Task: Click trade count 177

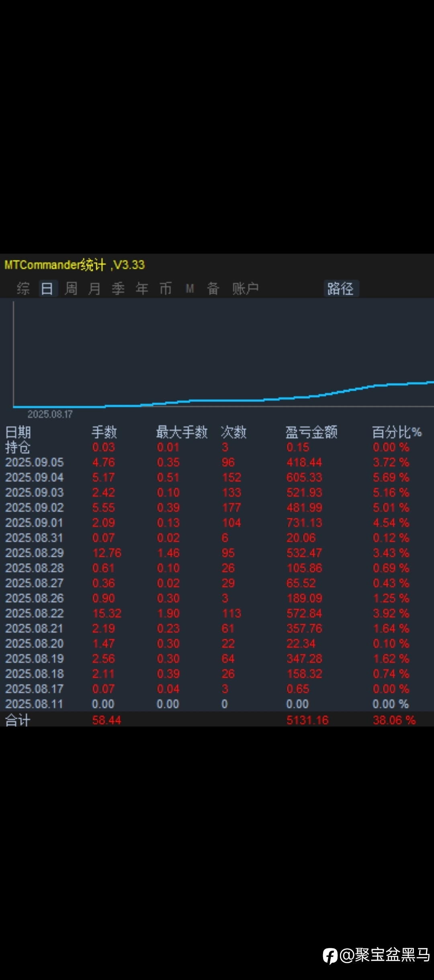Action: [x=231, y=508]
